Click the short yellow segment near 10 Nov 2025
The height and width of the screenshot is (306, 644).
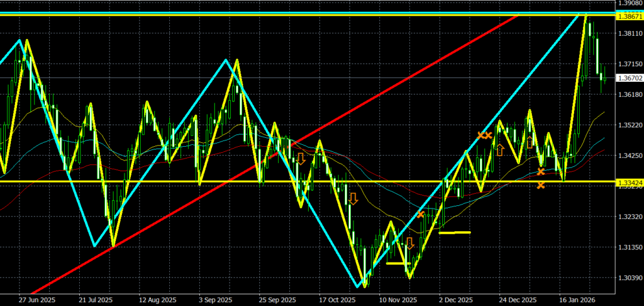click(x=397, y=263)
